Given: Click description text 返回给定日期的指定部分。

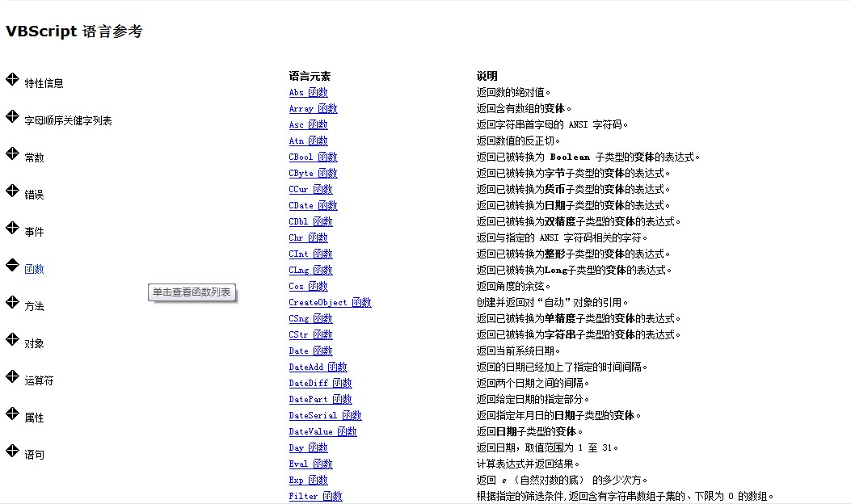Looking at the screenshot, I should [533, 399].
